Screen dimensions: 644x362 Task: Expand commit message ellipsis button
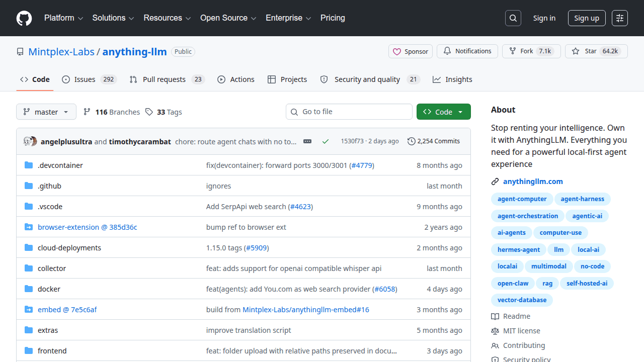tap(307, 141)
